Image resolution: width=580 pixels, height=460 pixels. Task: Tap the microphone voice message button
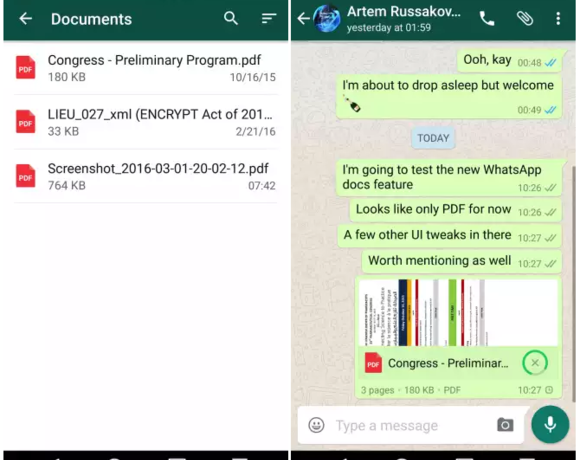550,425
